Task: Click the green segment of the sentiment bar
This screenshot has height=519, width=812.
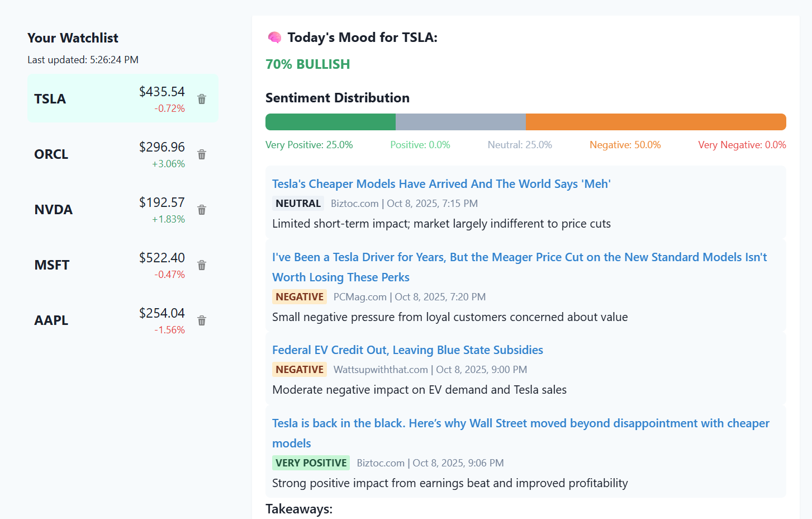Action: pyautogui.click(x=330, y=121)
